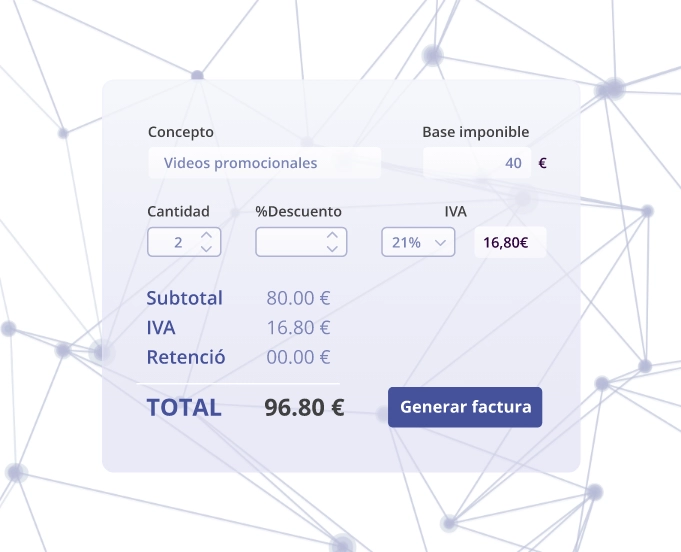Click the euro symbol beside Base imponible

click(542, 163)
